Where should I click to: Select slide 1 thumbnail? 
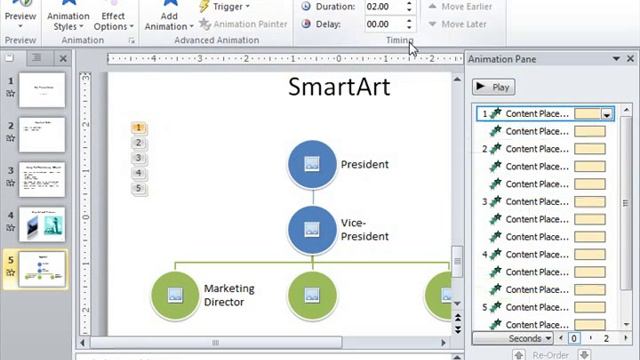pyautogui.click(x=42, y=90)
